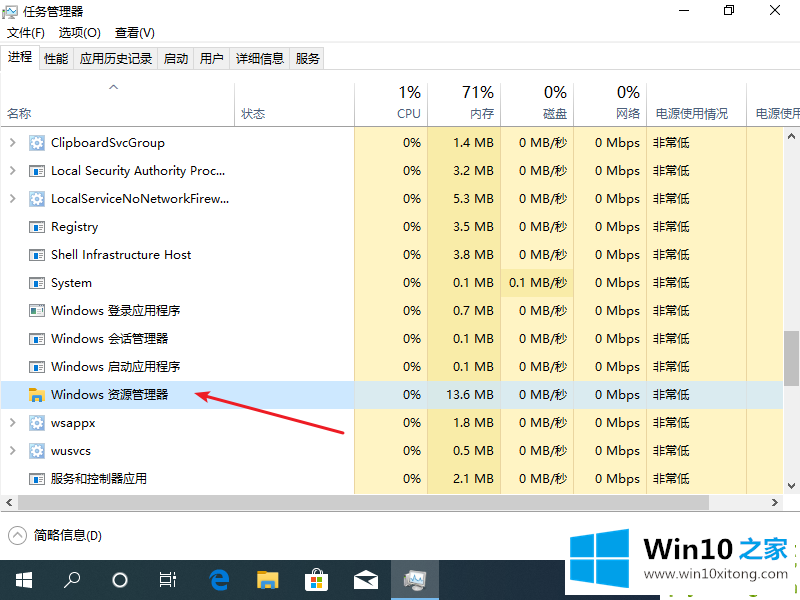This screenshot has height=600, width=800.
Task: Switch to the 用户 tab
Action: click(x=212, y=59)
